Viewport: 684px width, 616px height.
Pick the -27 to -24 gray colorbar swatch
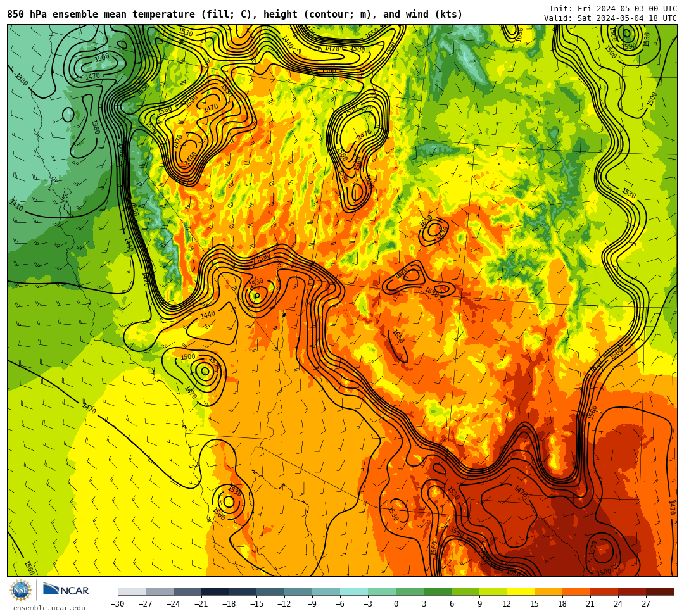point(160,591)
